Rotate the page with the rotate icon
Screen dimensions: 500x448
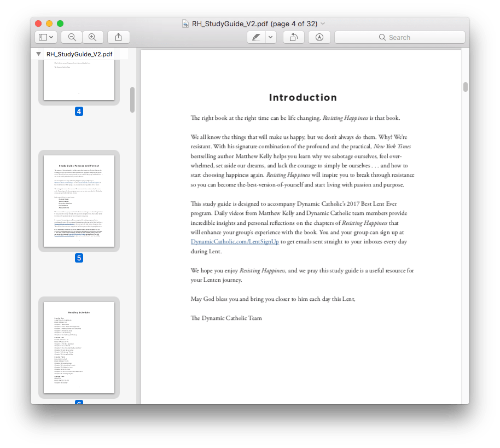tap(293, 37)
